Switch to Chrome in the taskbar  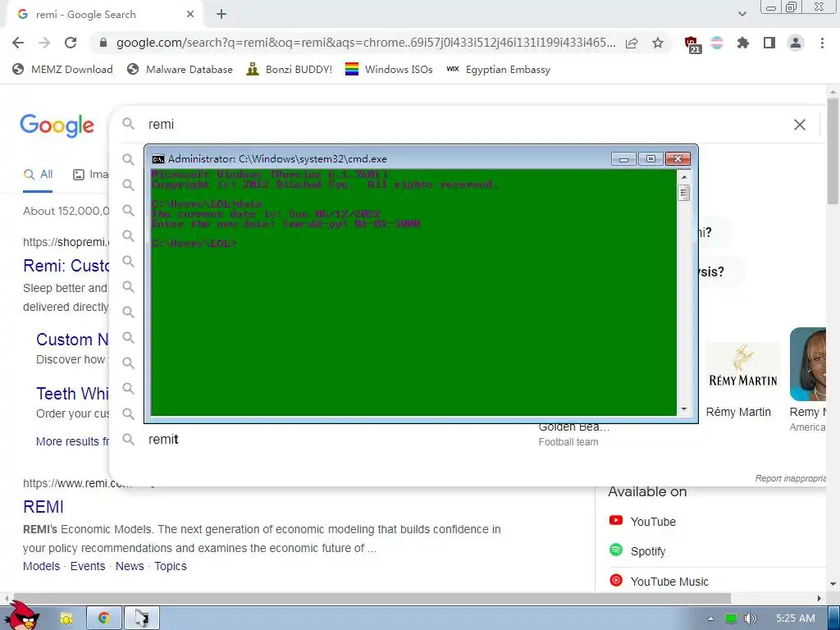tap(104, 619)
